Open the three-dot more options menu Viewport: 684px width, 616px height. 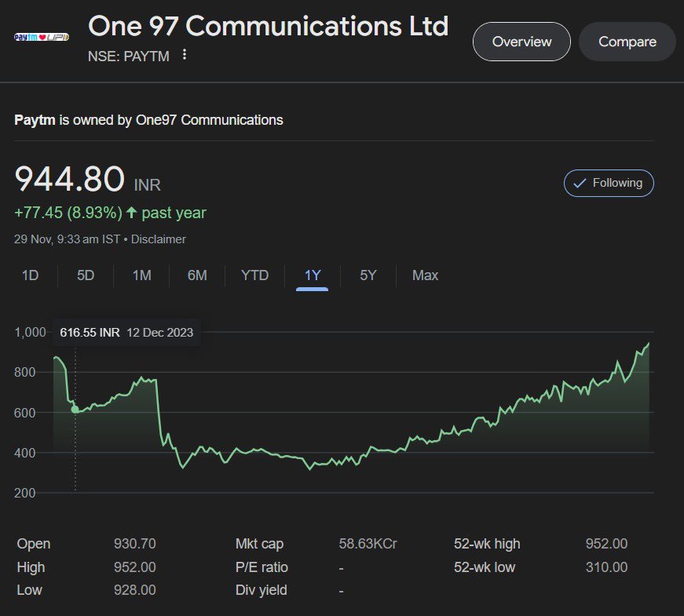(x=185, y=54)
